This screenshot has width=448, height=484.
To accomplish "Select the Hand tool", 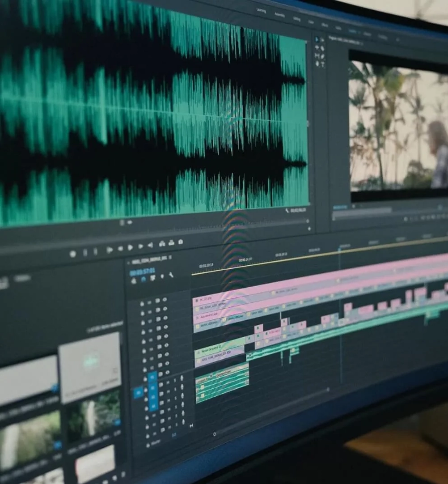I will [317, 64].
